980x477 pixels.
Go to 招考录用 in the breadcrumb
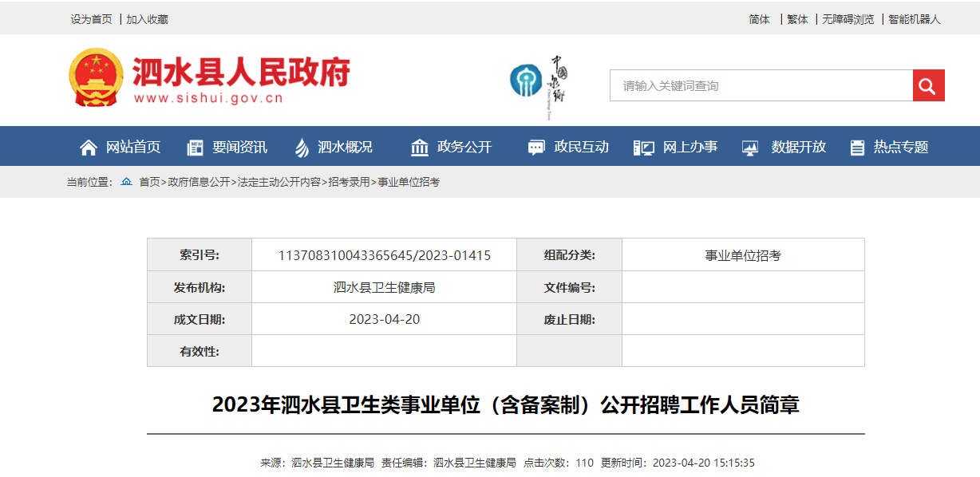[350, 182]
